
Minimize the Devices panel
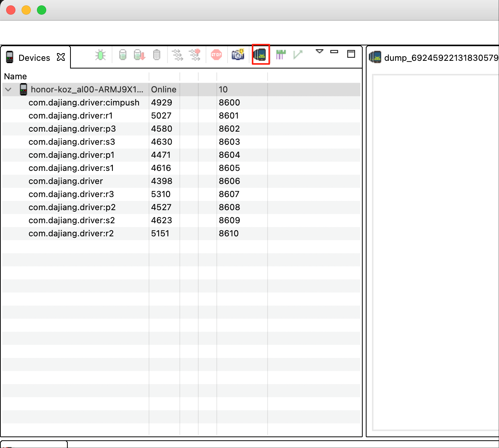coord(334,51)
